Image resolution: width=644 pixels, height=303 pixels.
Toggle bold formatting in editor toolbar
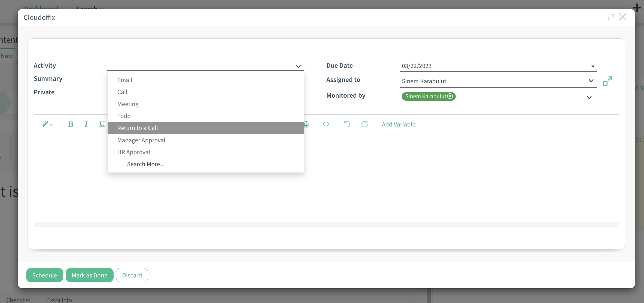[x=71, y=124]
